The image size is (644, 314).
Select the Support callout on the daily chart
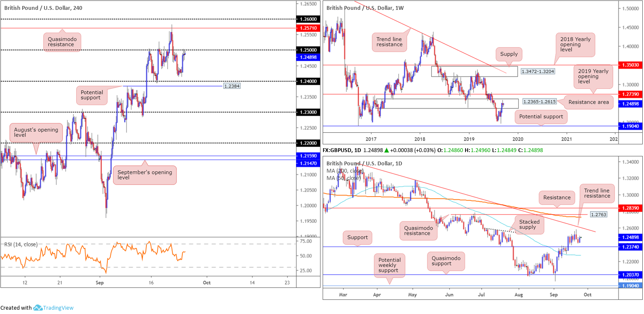[x=357, y=237]
